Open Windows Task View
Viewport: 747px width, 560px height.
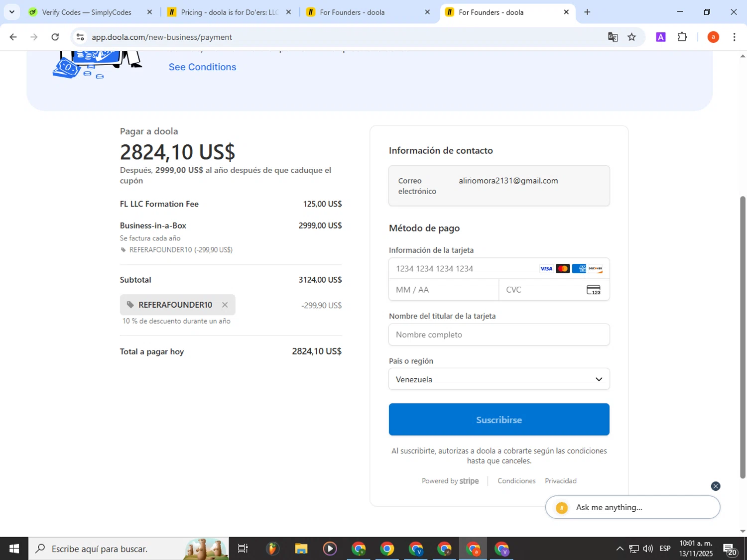click(x=243, y=549)
